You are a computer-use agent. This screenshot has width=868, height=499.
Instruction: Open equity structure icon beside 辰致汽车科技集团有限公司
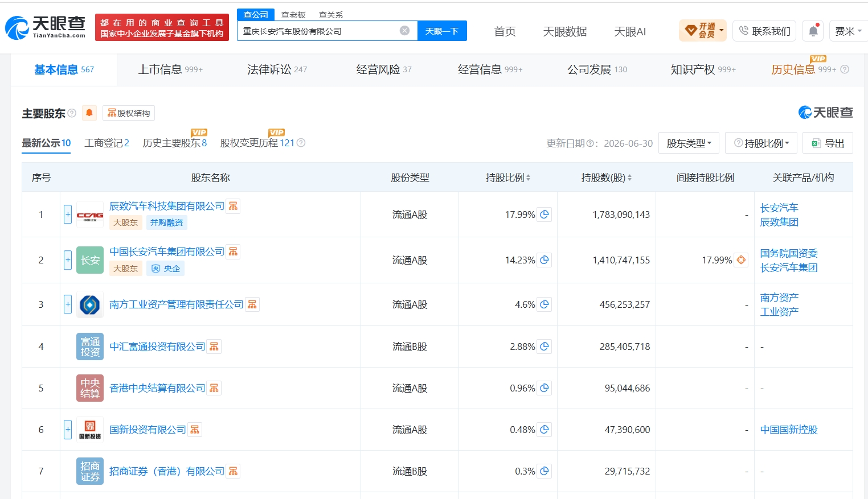234,206
